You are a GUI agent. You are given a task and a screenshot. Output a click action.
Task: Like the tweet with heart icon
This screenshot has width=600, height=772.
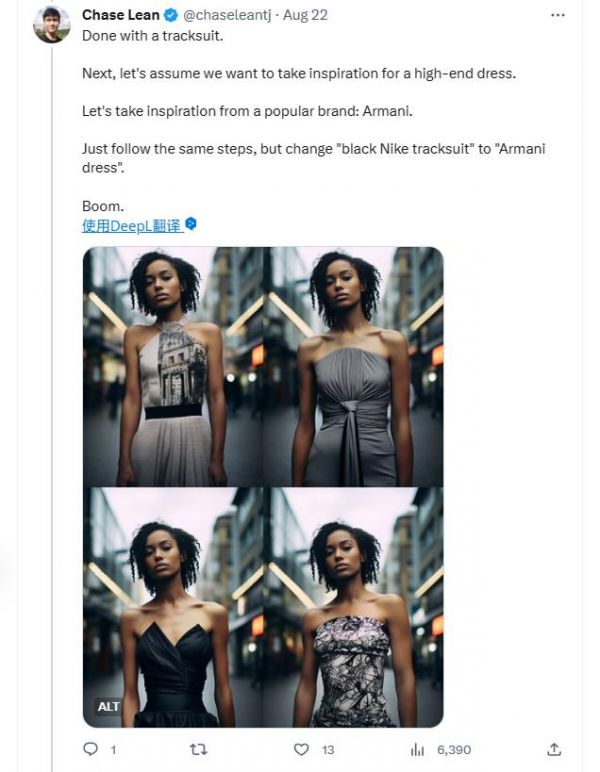301,749
